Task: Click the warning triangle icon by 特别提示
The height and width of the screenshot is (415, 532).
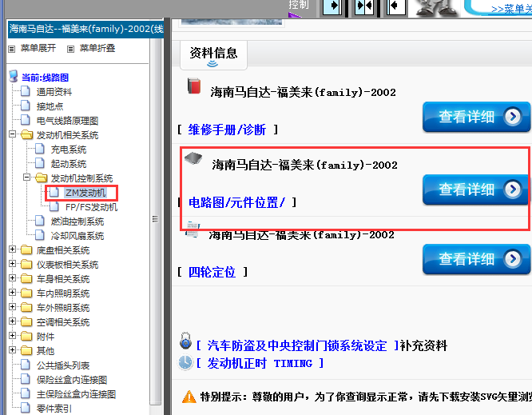Action: (x=189, y=397)
